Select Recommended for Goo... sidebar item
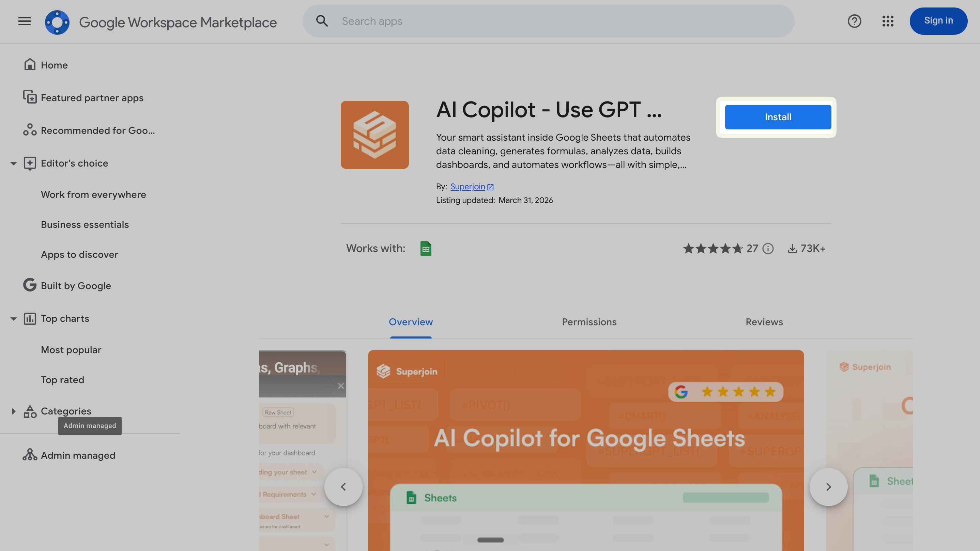Viewport: 980px width, 551px height. click(x=98, y=130)
